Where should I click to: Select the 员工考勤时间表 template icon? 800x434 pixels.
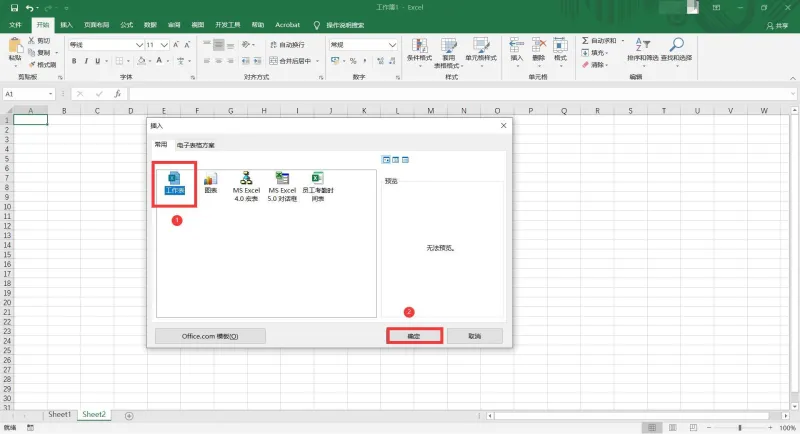[x=318, y=186]
